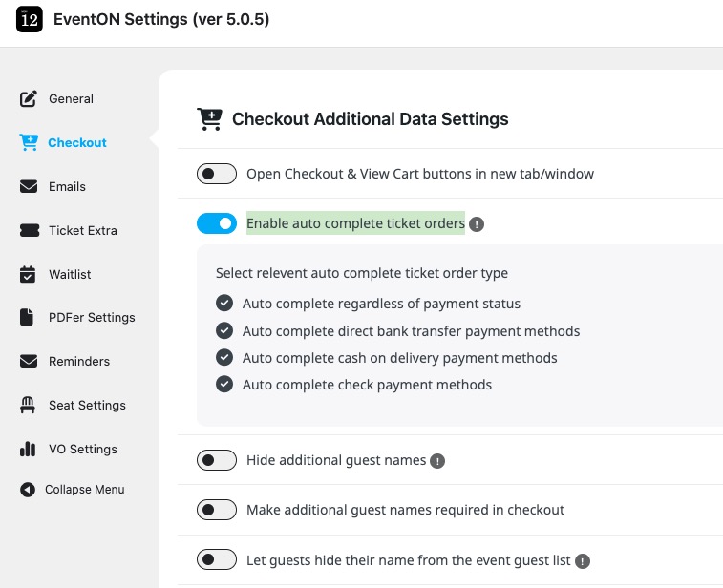
Task: Click the General pencil-edit icon
Action: 29,98
